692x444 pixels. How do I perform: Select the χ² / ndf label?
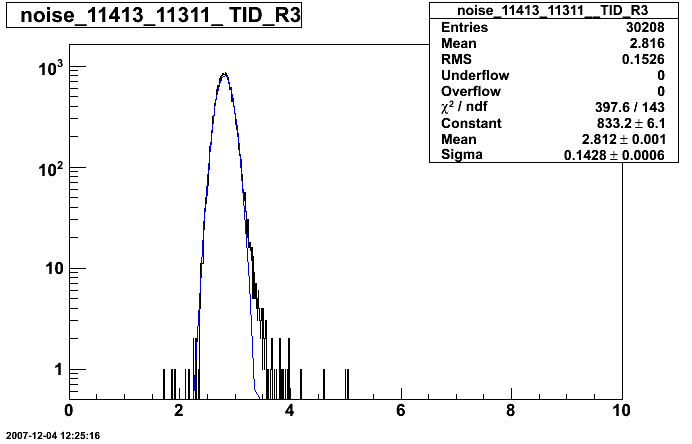click(x=464, y=107)
